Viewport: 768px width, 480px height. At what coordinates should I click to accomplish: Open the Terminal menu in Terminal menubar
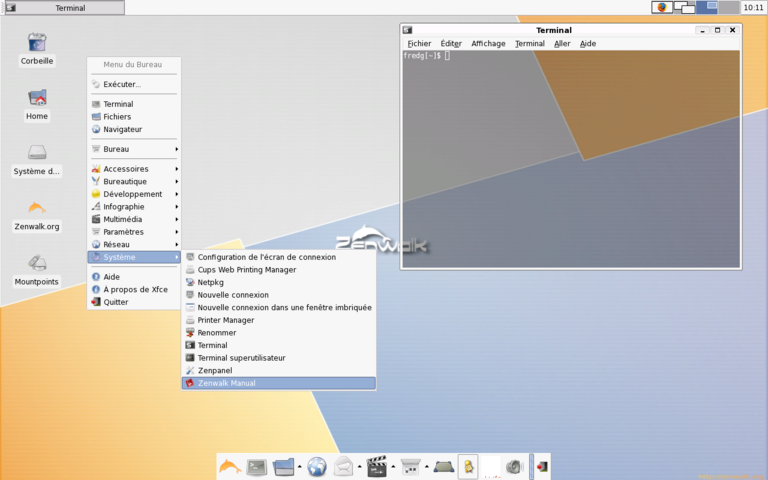pyautogui.click(x=530, y=44)
